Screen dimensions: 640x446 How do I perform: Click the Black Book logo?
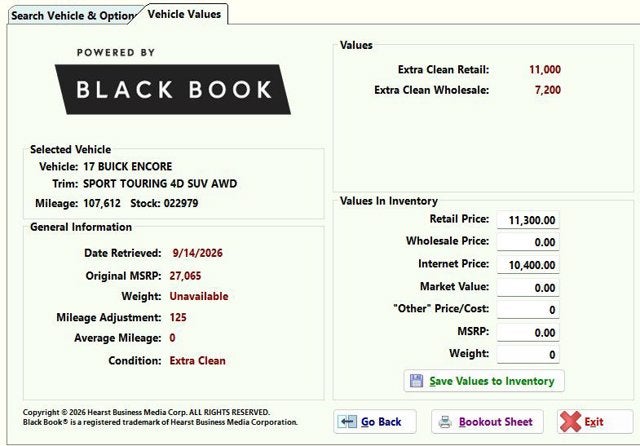(x=173, y=89)
